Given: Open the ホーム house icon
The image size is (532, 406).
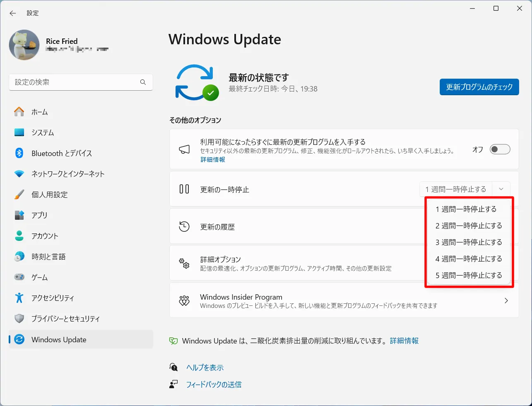Looking at the screenshot, I should coord(19,112).
